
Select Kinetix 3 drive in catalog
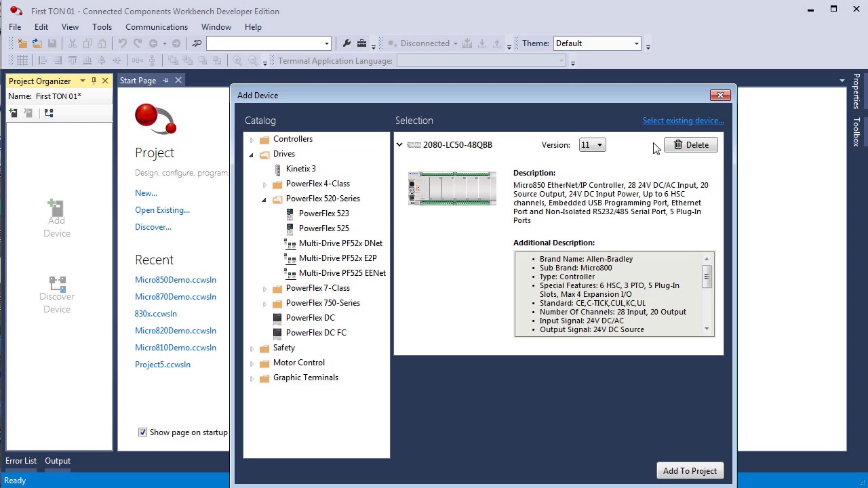pyautogui.click(x=300, y=169)
